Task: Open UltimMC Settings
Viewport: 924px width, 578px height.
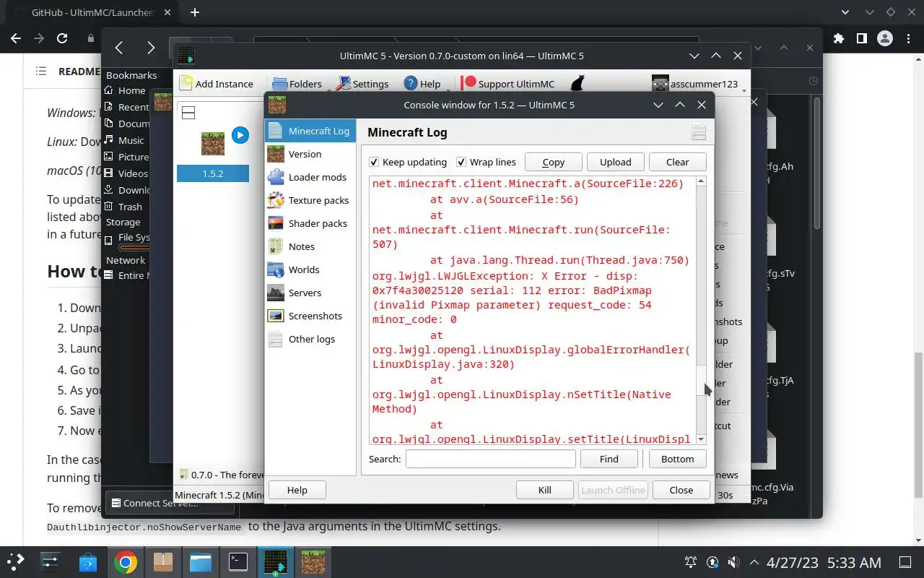Action: pyautogui.click(x=363, y=84)
